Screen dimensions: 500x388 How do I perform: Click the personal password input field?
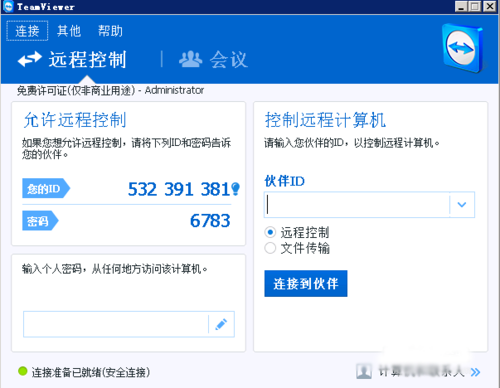click(x=116, y=324)
